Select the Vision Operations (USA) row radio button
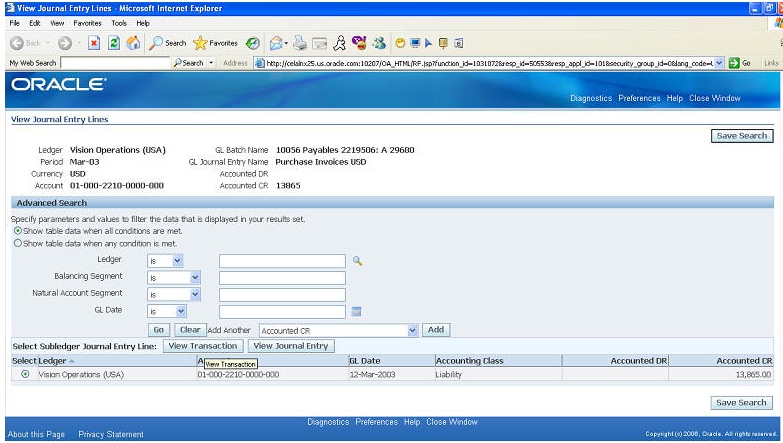This screenshot has width=783, height=443. click(25, 374)
